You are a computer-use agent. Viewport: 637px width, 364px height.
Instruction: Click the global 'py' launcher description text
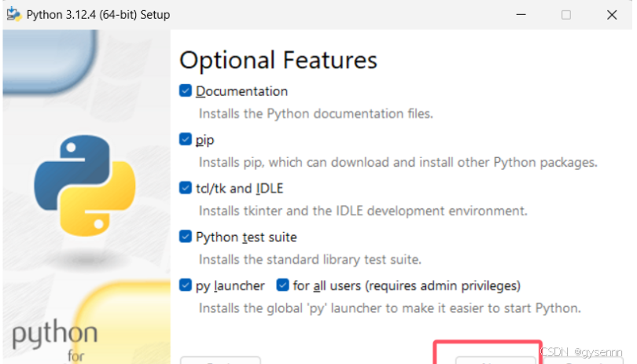tap(389, 308)
